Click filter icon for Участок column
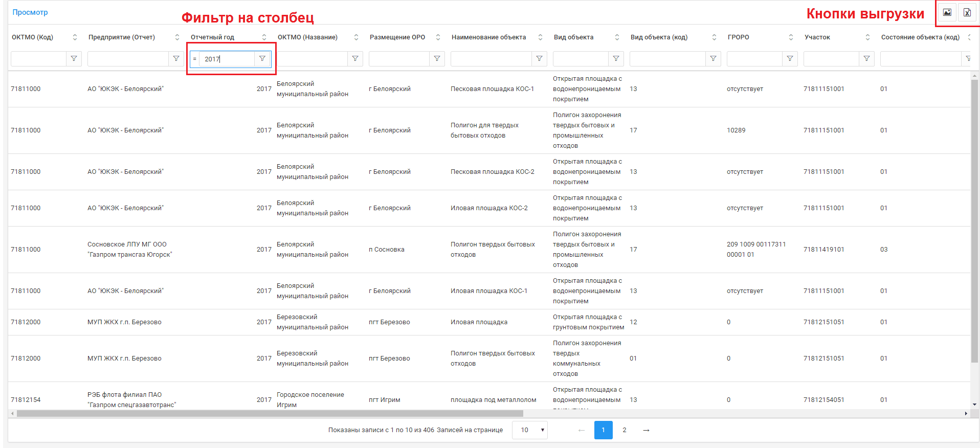 coord(866,59)
